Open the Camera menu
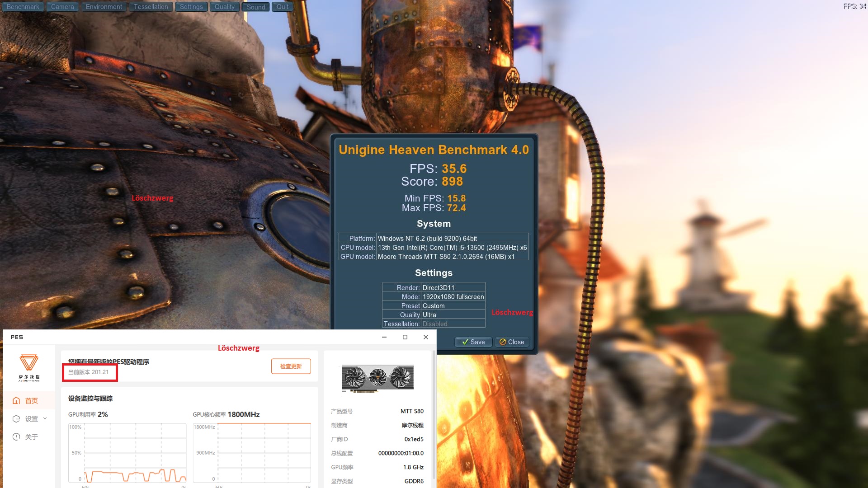The width and height of the screenshot is (868, 488). point(62,7)
